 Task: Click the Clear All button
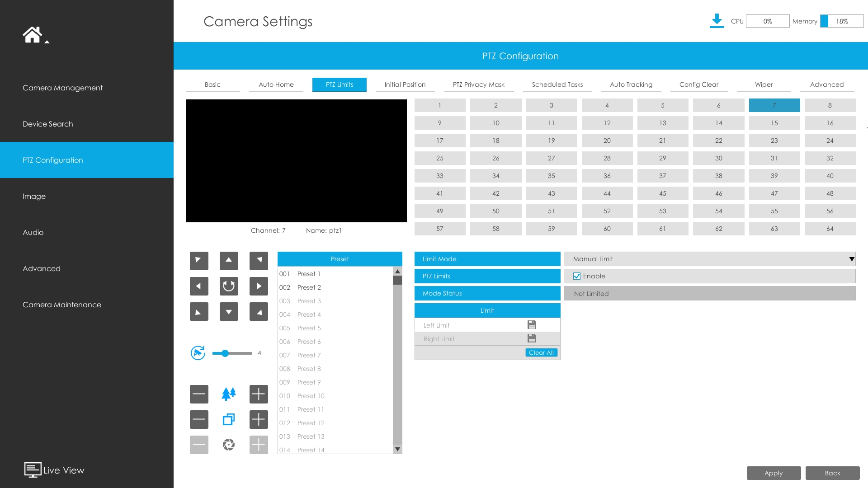coord(541,352)
